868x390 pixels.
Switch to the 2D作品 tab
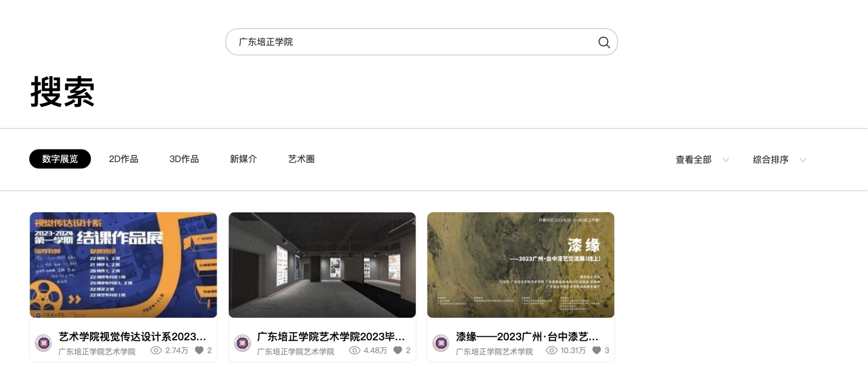(123, 159)
